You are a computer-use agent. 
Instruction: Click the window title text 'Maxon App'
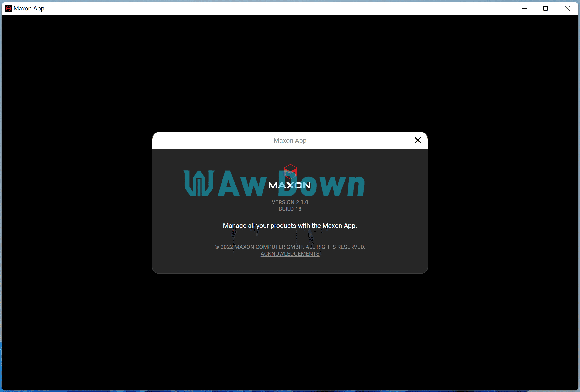(x=29, y=8)
